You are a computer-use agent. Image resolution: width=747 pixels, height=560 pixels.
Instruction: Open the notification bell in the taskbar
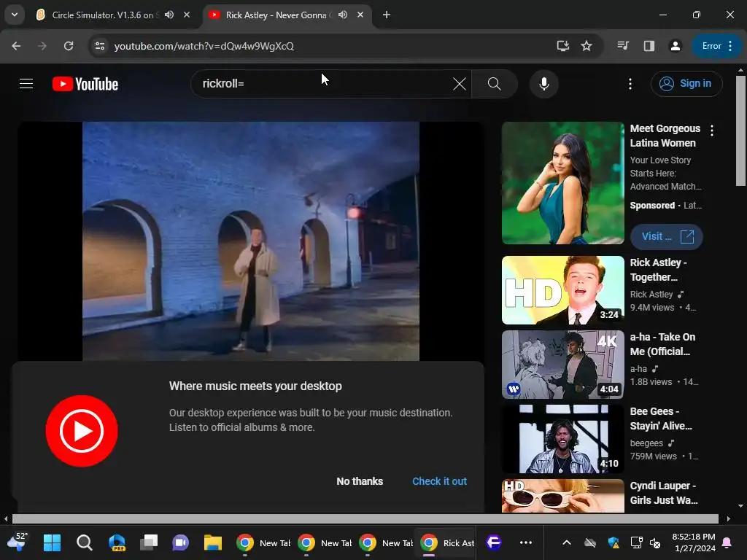coord(727,542)
